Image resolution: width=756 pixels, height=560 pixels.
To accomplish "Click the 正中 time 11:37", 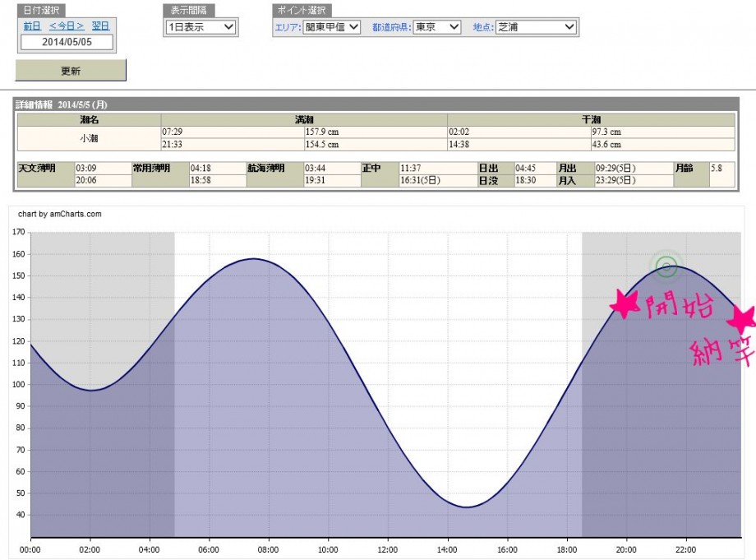I will 411,169.
